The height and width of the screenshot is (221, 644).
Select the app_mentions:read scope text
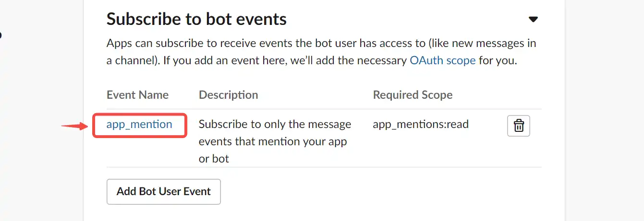click(x=421, y=124)
